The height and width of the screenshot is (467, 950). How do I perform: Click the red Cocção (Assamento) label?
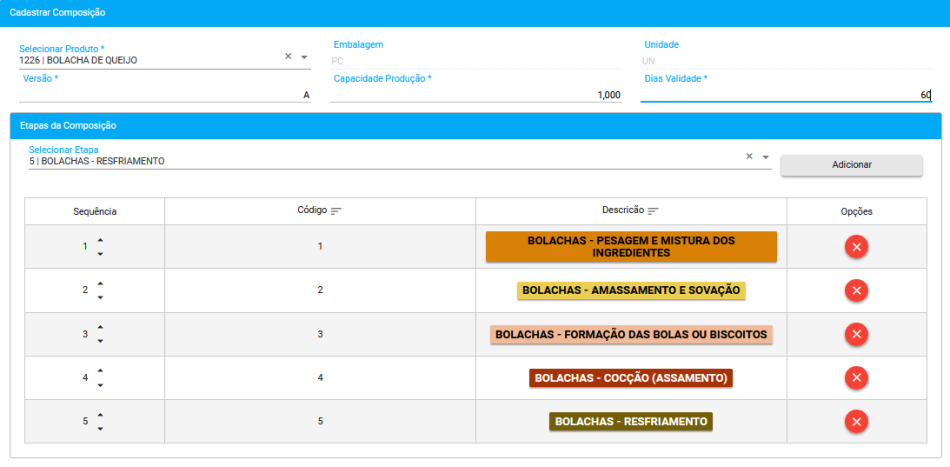630,378
